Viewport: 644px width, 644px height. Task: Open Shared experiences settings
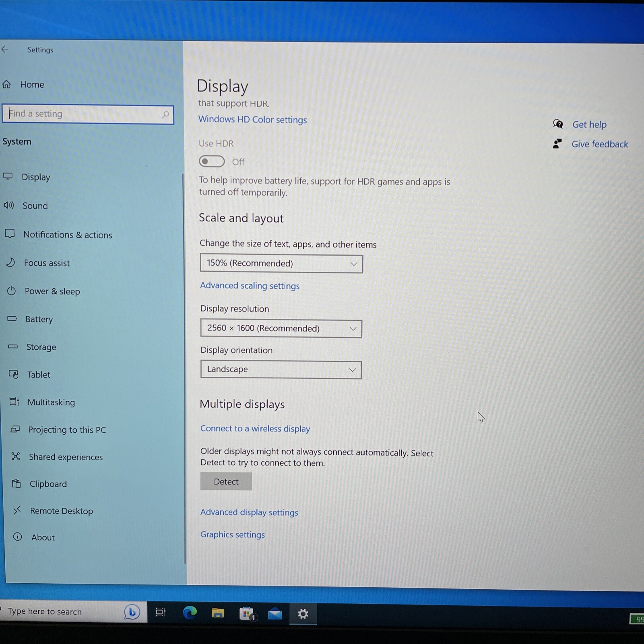[66, 457]
